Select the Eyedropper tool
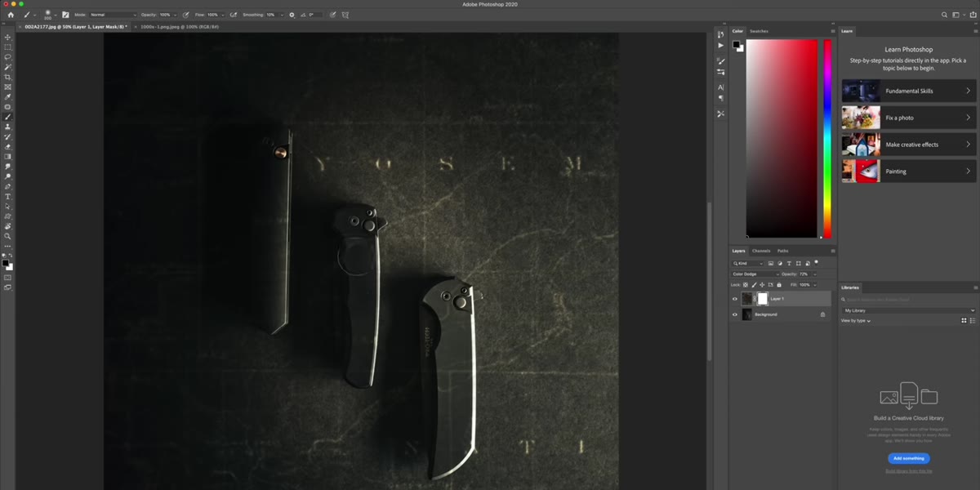This screenshot has height=490, width=980. tap(8, 97)
